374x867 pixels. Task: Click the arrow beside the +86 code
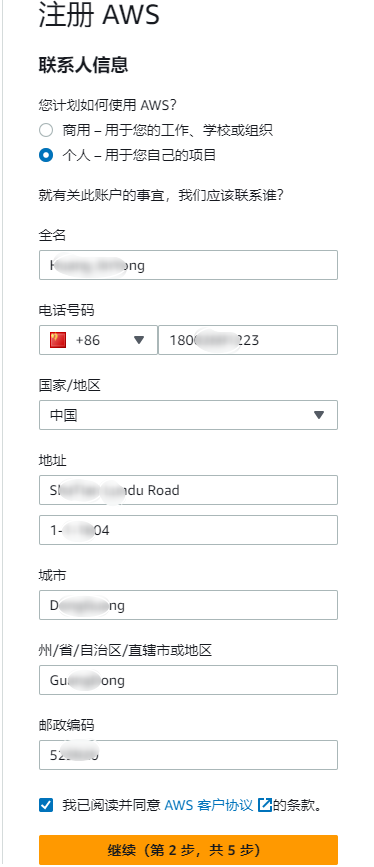point(139,340)
